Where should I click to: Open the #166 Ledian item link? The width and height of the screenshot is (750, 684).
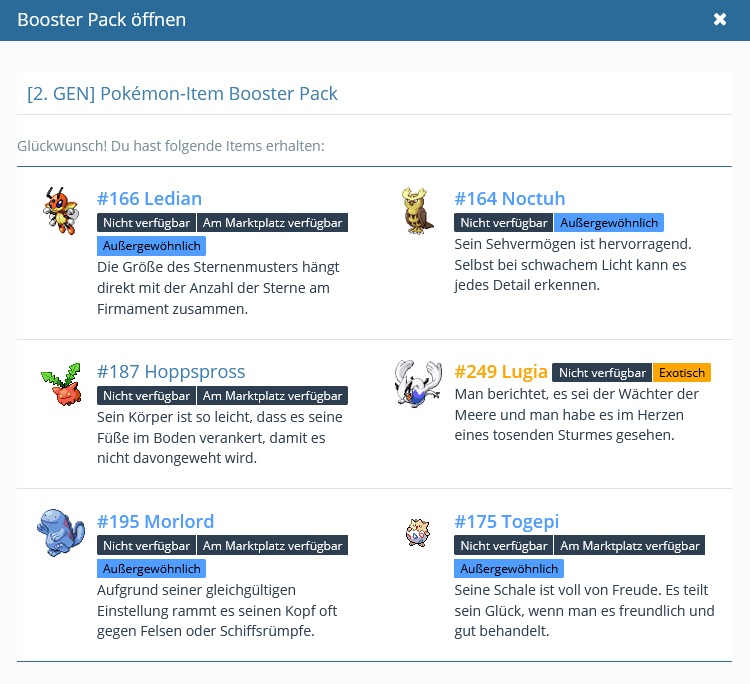(149, 198)
